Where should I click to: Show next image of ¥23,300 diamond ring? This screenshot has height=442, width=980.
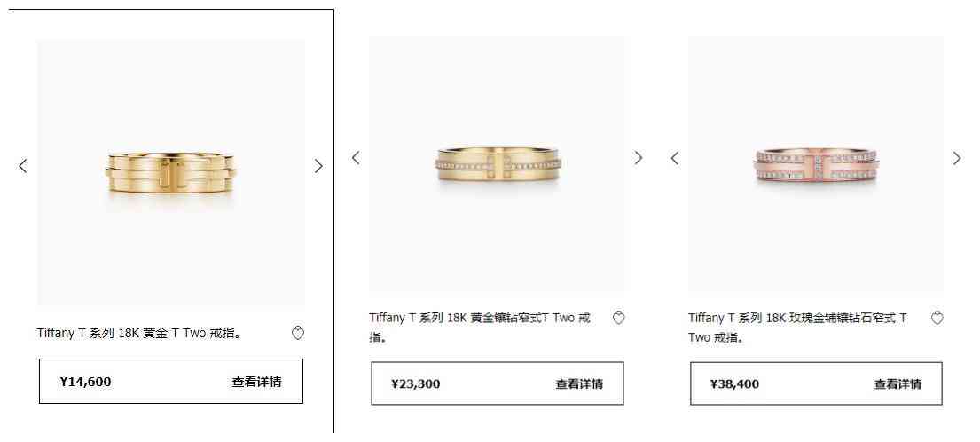639,158
